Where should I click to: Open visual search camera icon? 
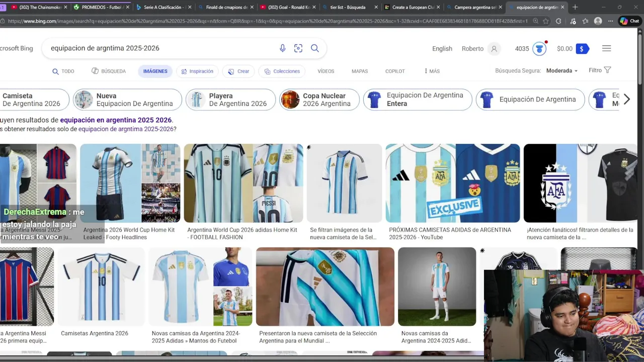pyautogui.click(x=298, y=48)
